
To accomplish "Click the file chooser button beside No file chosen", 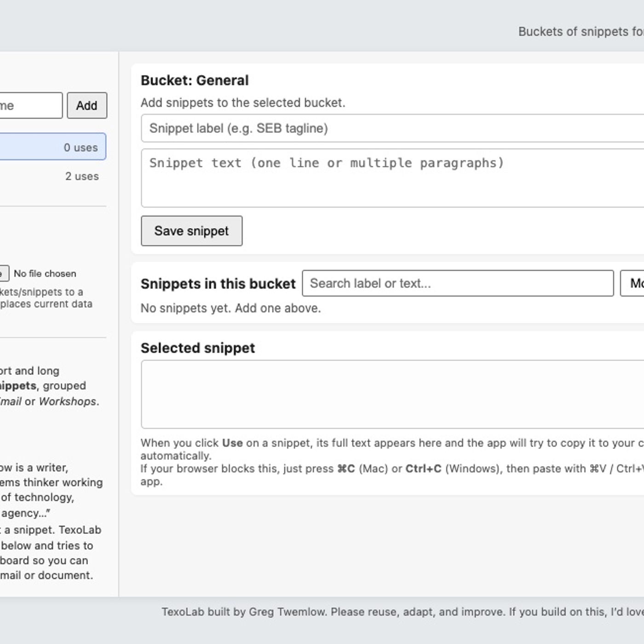I will [4, 273].
